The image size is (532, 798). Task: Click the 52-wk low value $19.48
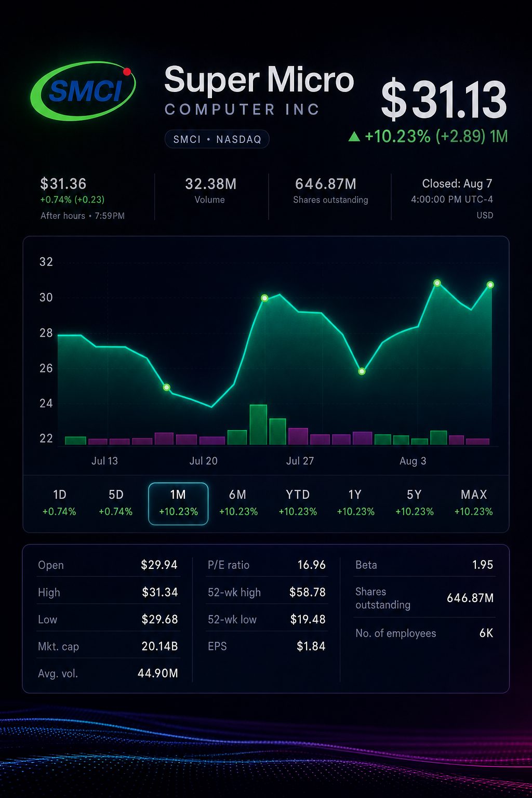click(x=308, y=619)
